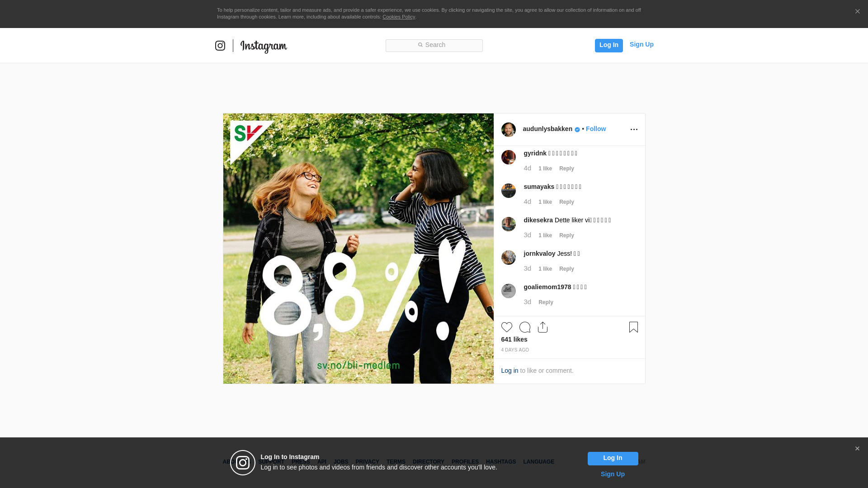868x488 pixels.
Task: Open jornkvaloy commenter avatar
Action: [x=509, y=258]
